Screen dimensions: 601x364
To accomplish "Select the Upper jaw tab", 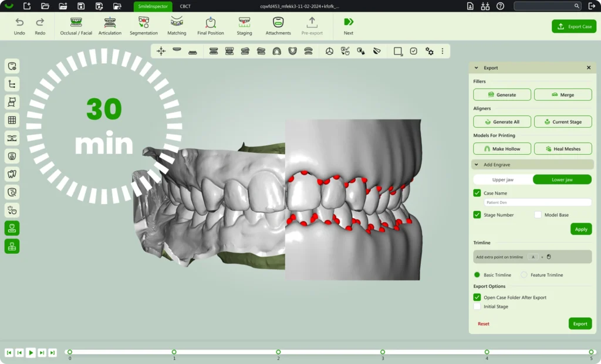I will pos(503,180).
